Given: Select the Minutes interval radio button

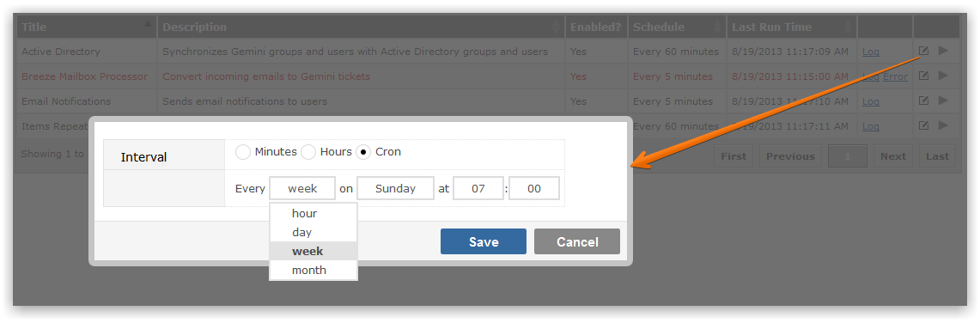Looking at the screenshot, I should click(243, 152).
